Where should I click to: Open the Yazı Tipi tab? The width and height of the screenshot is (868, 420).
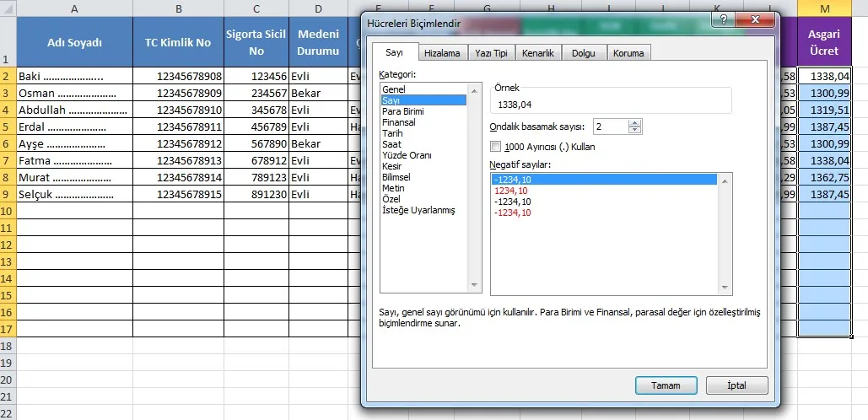[491, 53]
